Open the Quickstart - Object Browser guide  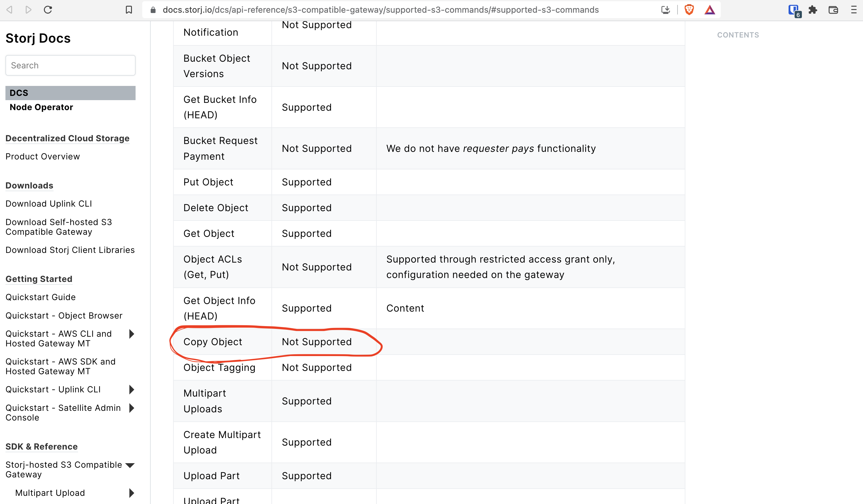[64, 315]
